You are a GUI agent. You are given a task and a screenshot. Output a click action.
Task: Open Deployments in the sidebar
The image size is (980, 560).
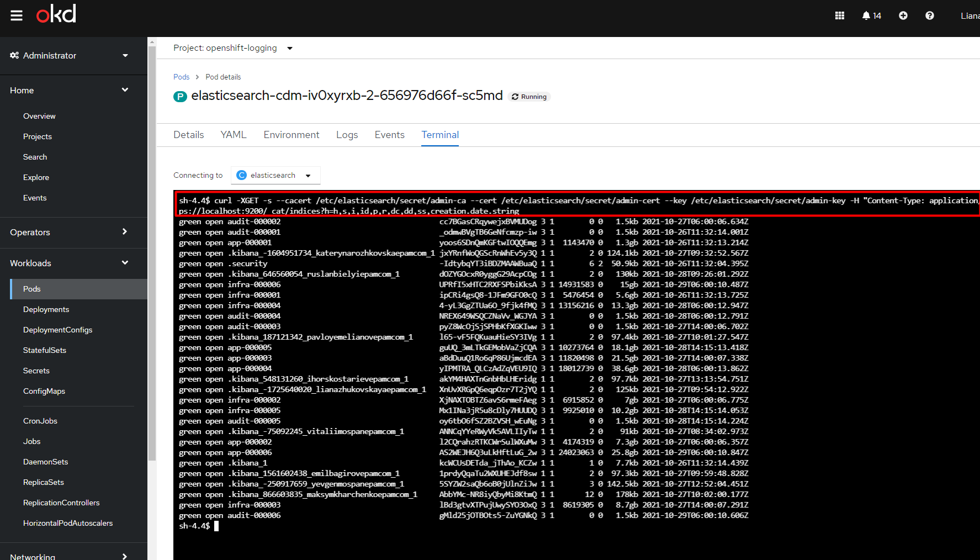pyautogui.click(x=46, y=310)
